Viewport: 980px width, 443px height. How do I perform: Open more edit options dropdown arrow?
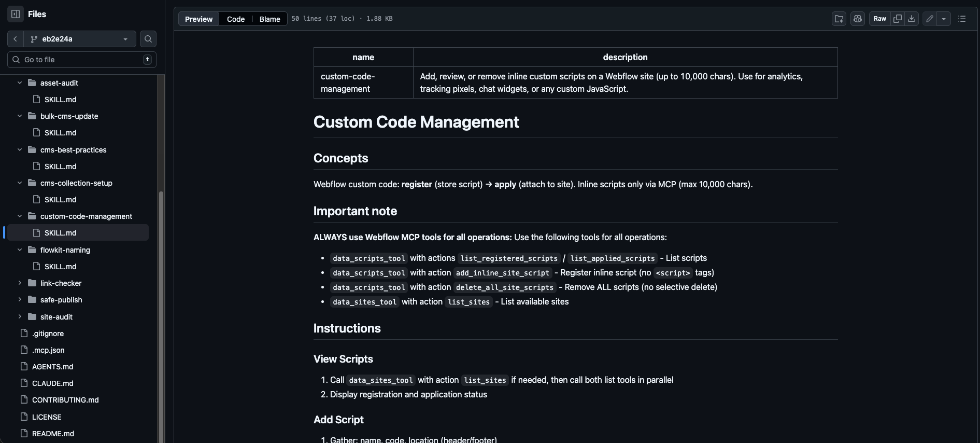point(944,19)
